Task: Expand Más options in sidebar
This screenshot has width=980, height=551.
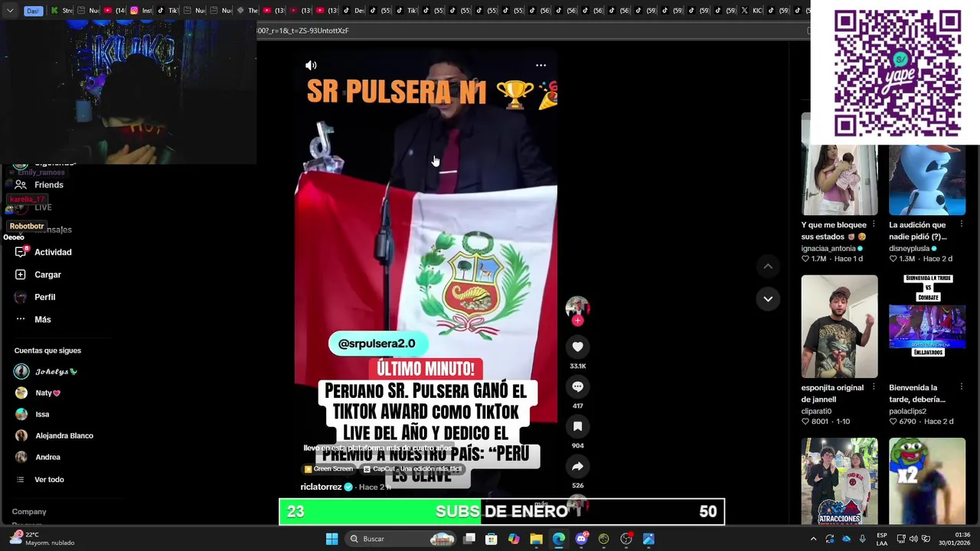Action: 33,319
